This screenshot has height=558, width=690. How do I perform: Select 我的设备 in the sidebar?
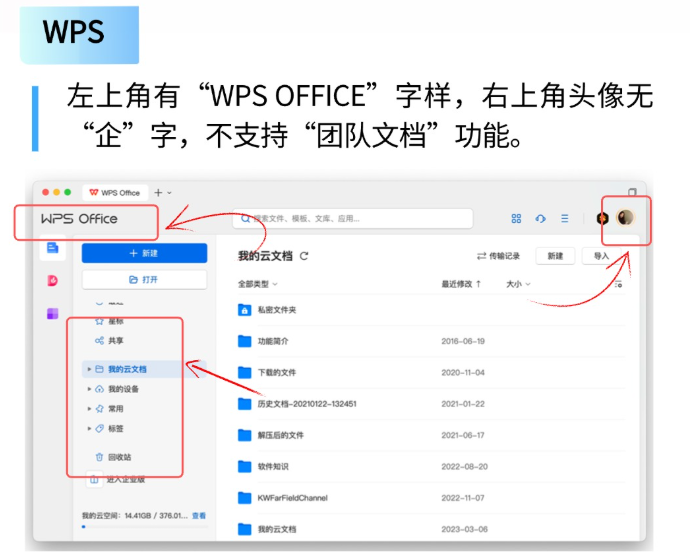pos(124,389)
